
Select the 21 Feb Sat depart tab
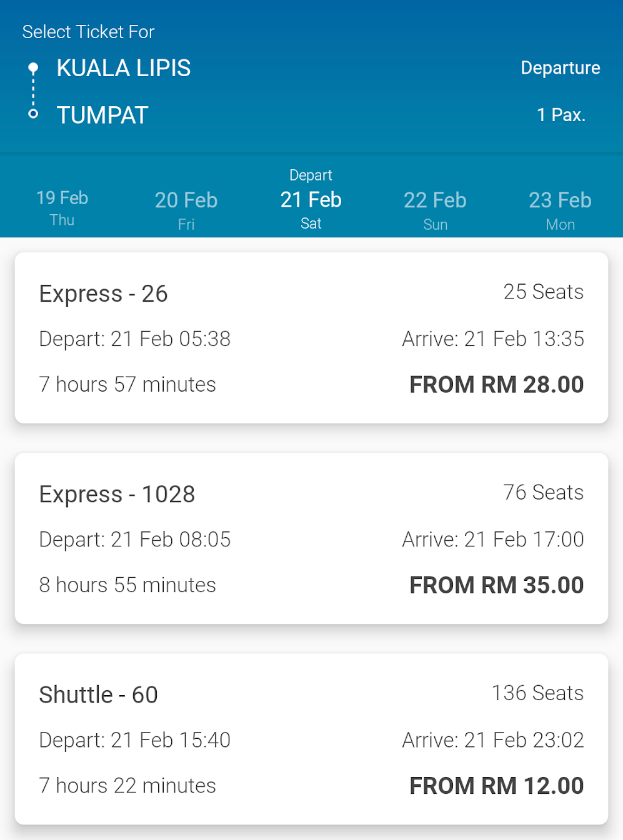click(x=311, y=200)
